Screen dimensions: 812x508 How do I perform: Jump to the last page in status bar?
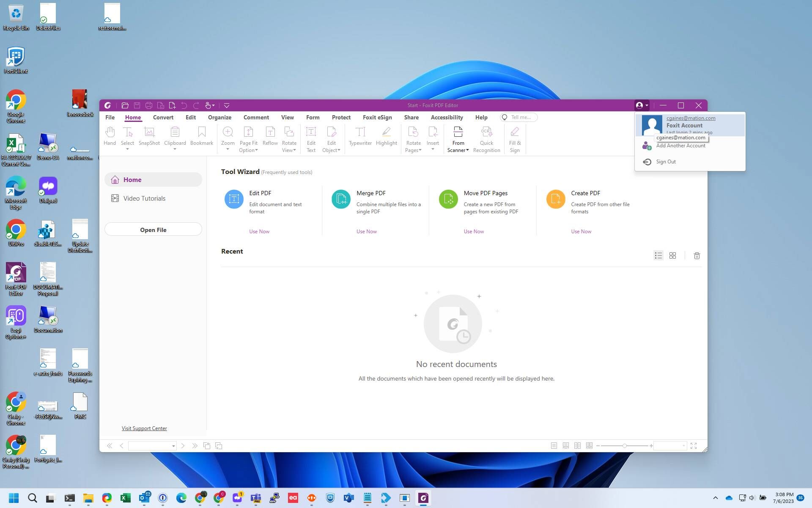tap(195, 446)
